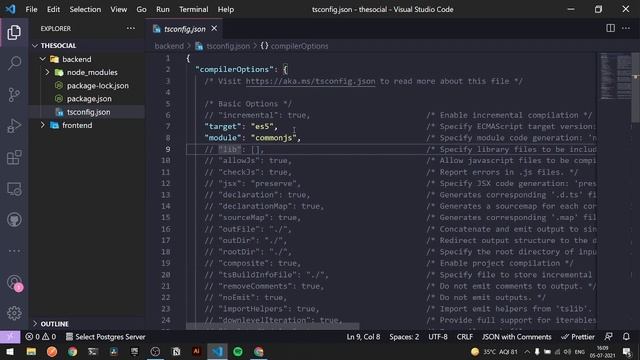Click the feedback icon in status bar
The height and width of the screenshot is (360, 640).
click(608, 337)
